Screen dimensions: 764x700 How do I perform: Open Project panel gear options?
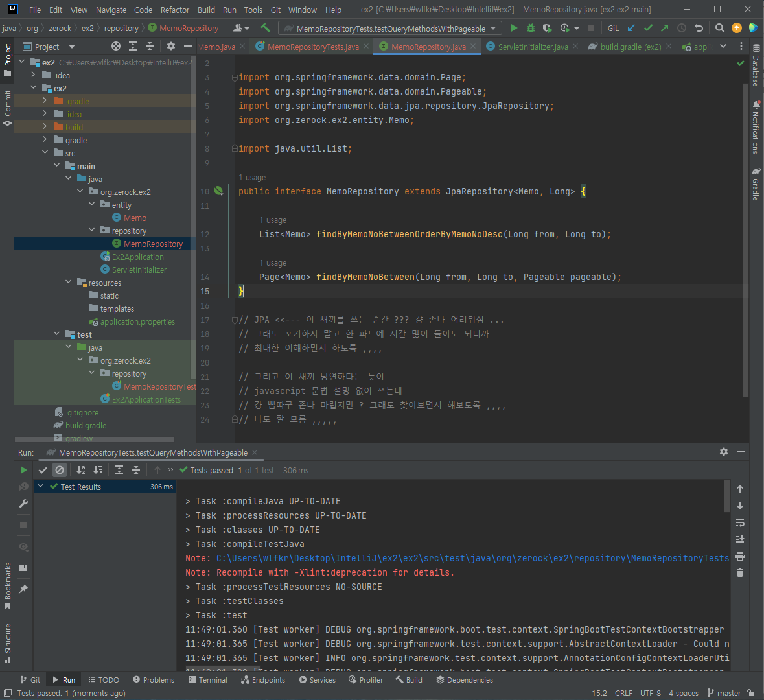point(170,46)
